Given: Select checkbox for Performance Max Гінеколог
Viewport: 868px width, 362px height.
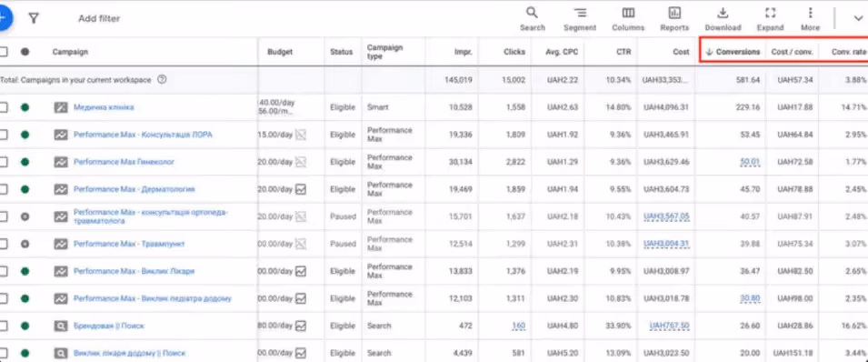Looking at the screenshot, I should [4, 162].
